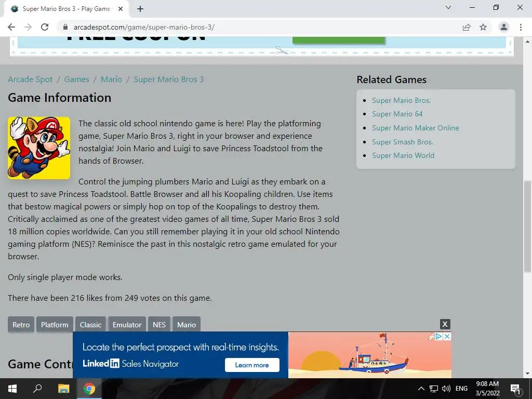Open related game Super Smash Bros.
The width and height of the screenshot is (532, 399).
point(403,142)
